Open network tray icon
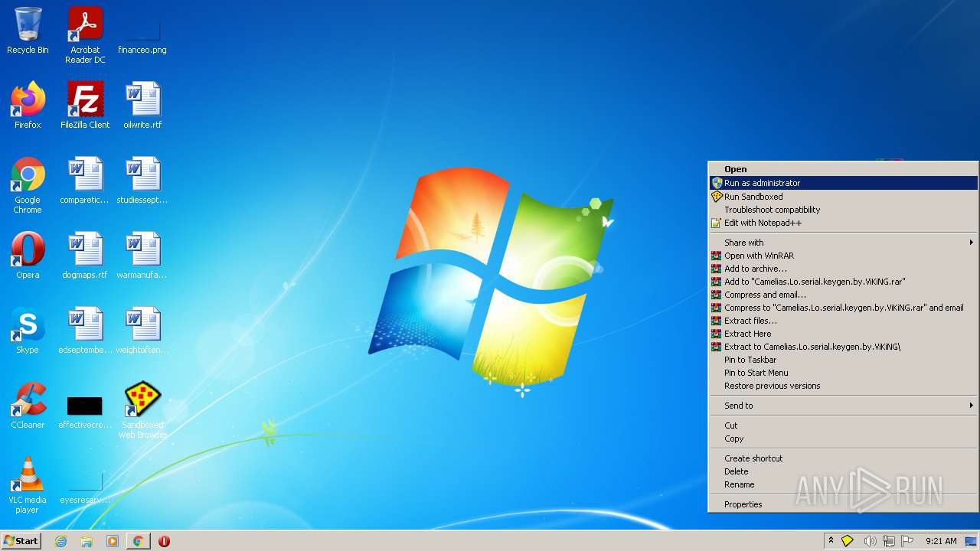The height and width of the screenshot is (551, 980). click(889, 541)
